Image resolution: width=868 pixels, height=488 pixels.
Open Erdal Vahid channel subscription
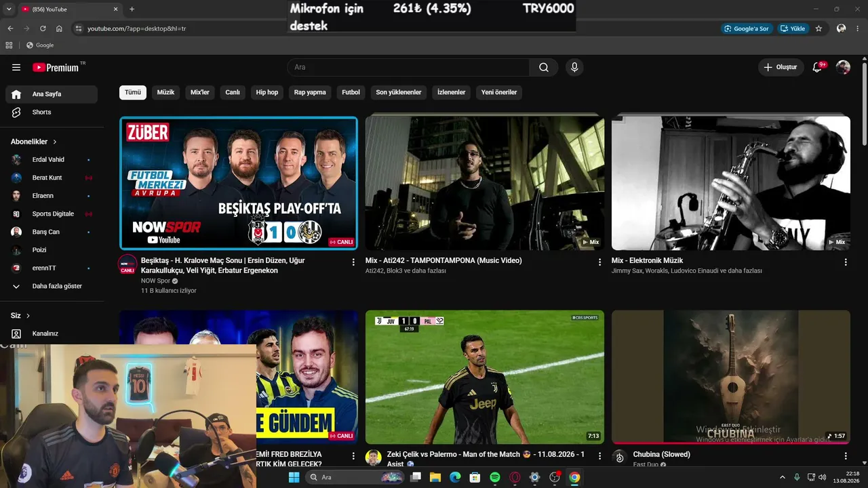pos(52,160)
